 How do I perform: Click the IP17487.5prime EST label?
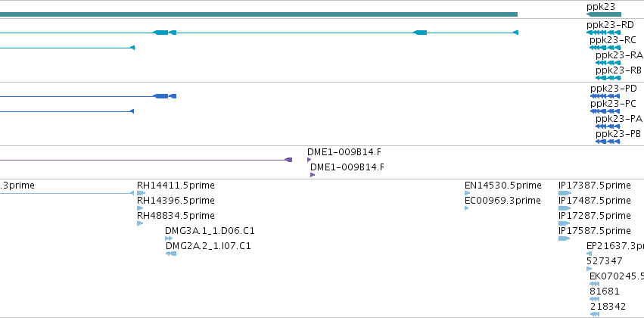pos(595,201)
